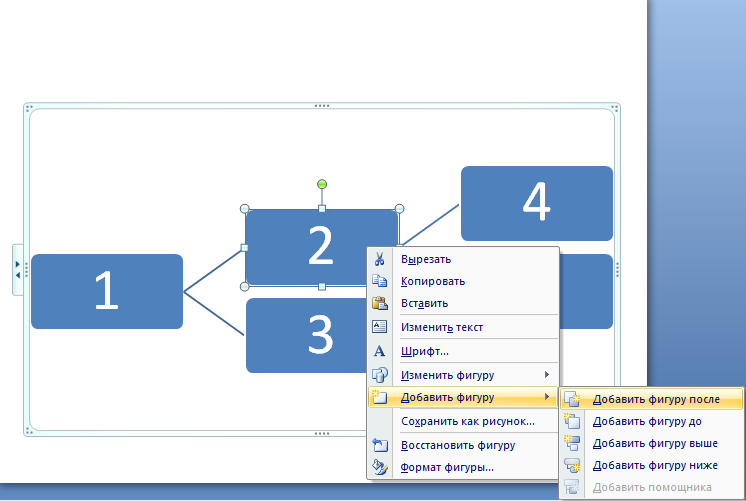Click top-middle resize handle of shape 2
The width and height of the screenshot is (746, 501).
[322, 208]
